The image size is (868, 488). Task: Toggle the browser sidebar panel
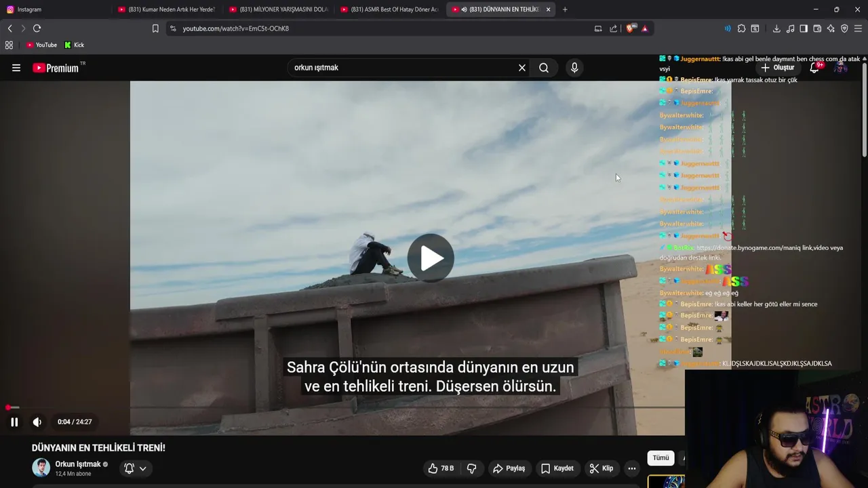click(x=804, y=28)
